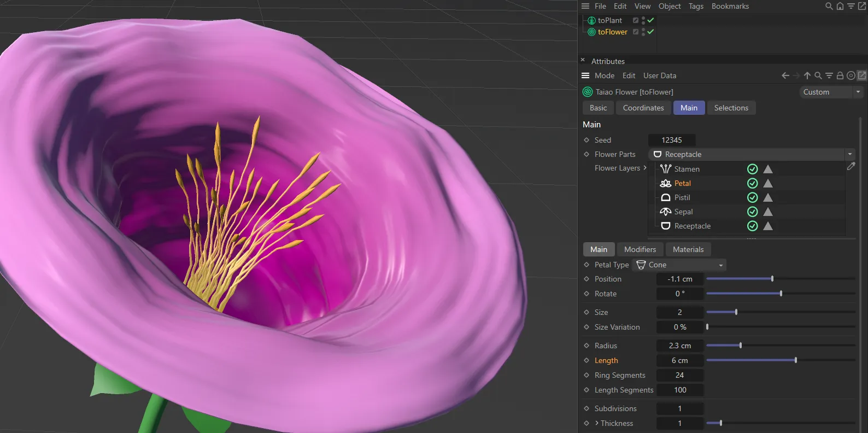
Task: Open the Bookmarks menu
Action: (730, 6)
